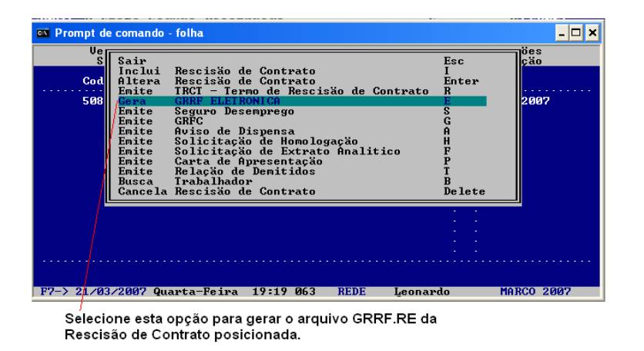Select Emite Relação de Demitidos

302,171
